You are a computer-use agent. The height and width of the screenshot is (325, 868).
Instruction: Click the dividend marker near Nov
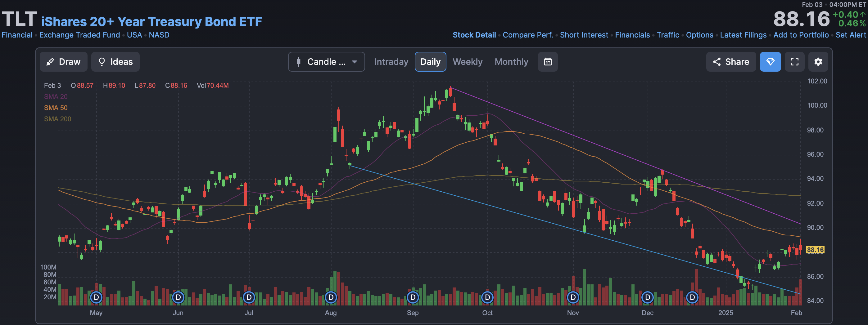(573, 297)
